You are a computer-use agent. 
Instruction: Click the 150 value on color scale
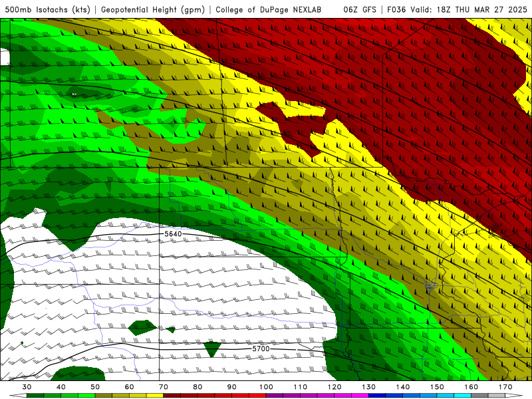point(437,387)
